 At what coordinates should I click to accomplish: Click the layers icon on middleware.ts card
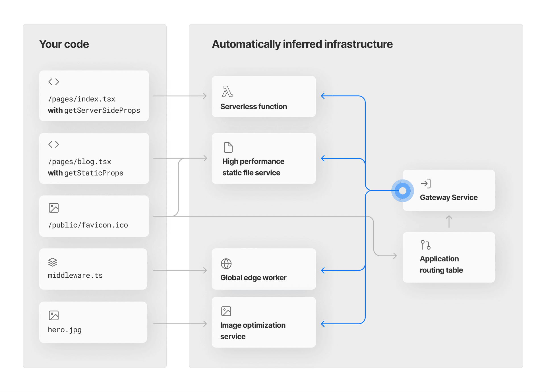pos(53,262)
